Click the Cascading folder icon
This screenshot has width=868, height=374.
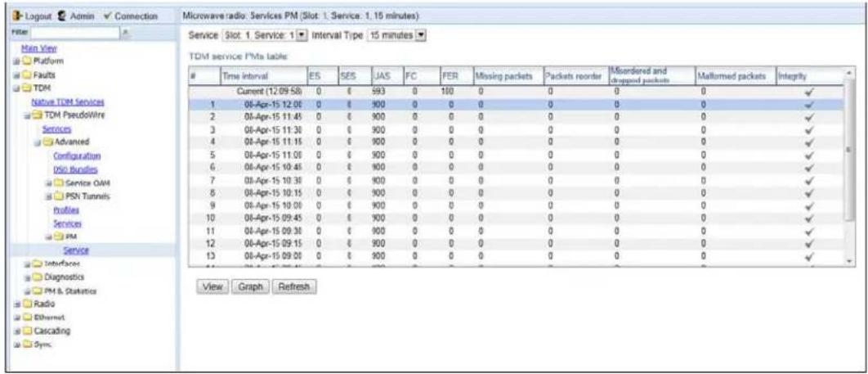click(x=25, y=331)
